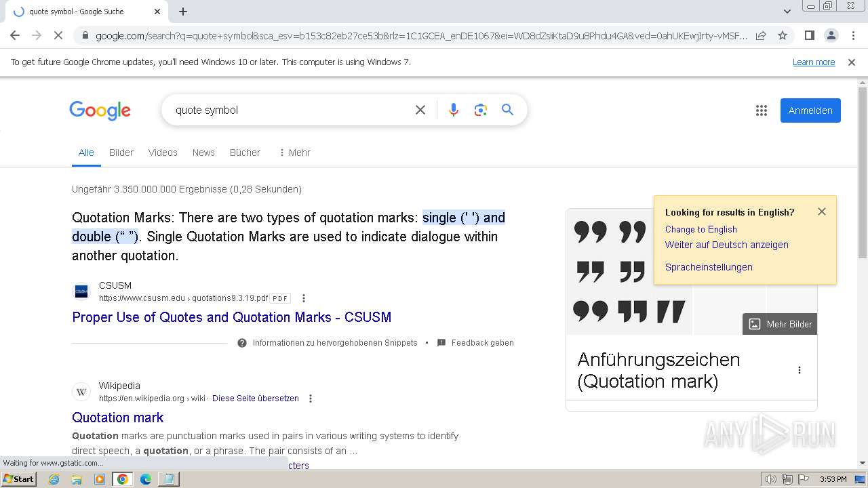Open the Chrome profile icon
The height and width of the screenshot is (488, 868).
[x=831, y=35]
